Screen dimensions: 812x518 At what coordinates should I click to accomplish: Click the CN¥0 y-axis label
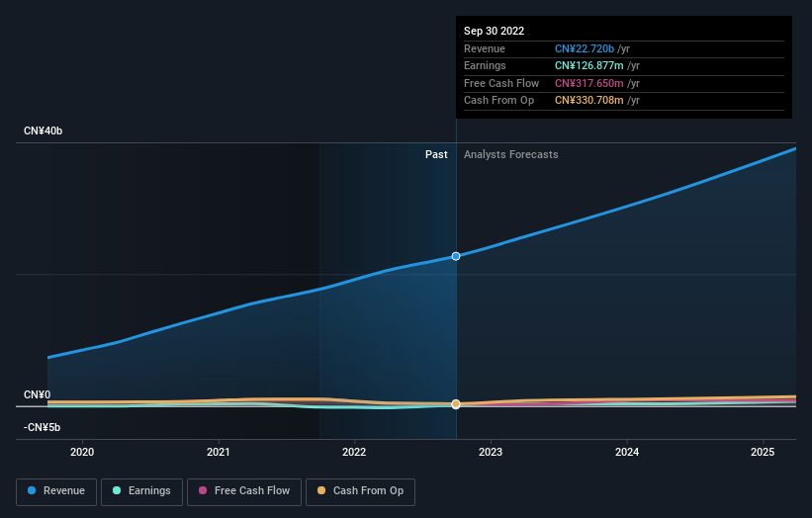coord(38,394)
